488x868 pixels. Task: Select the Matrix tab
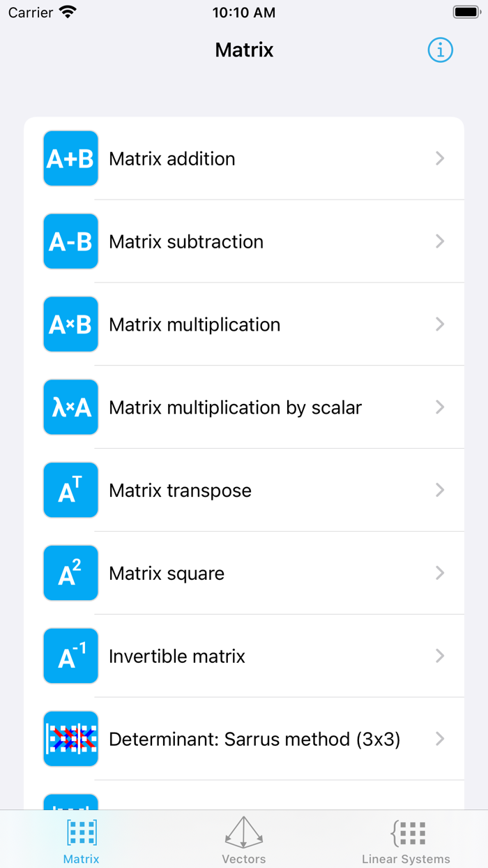coord(81,838)
